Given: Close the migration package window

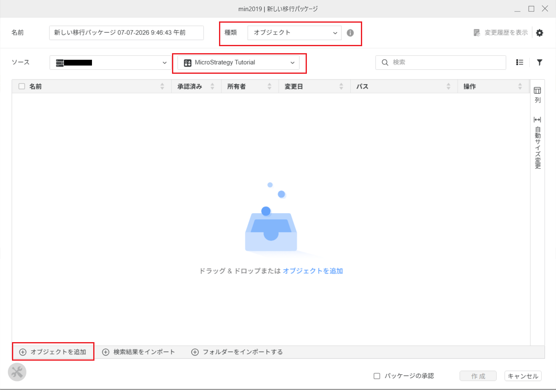Looking at the screenshot, I should [545, 9].
